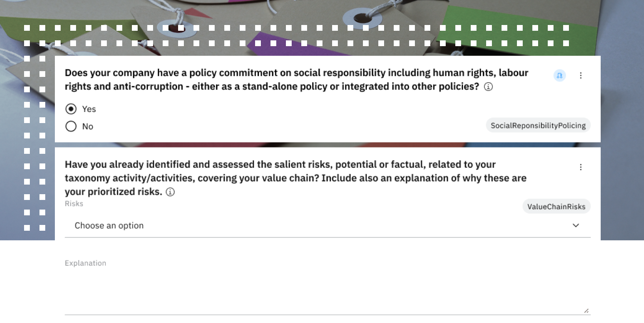Click the Risks field label
The width and height of the screenshot is (644, 323).
(x=74, y=204)
